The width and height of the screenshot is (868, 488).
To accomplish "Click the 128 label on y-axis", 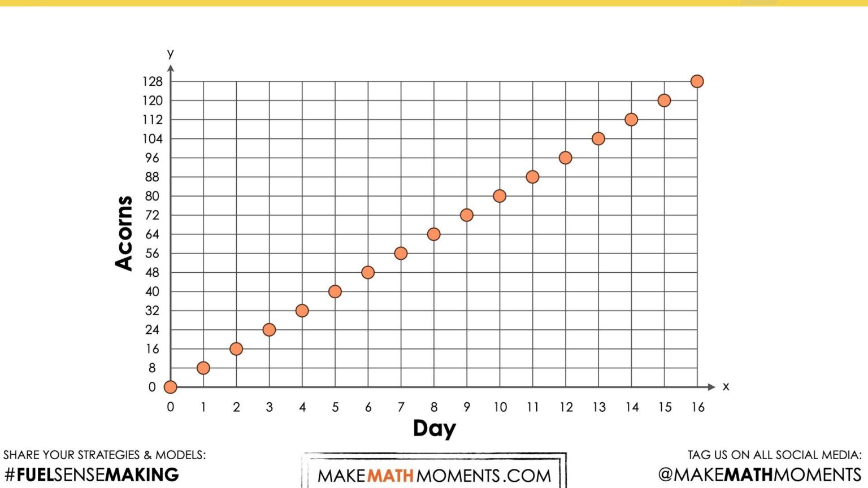I will pos(152,82).
